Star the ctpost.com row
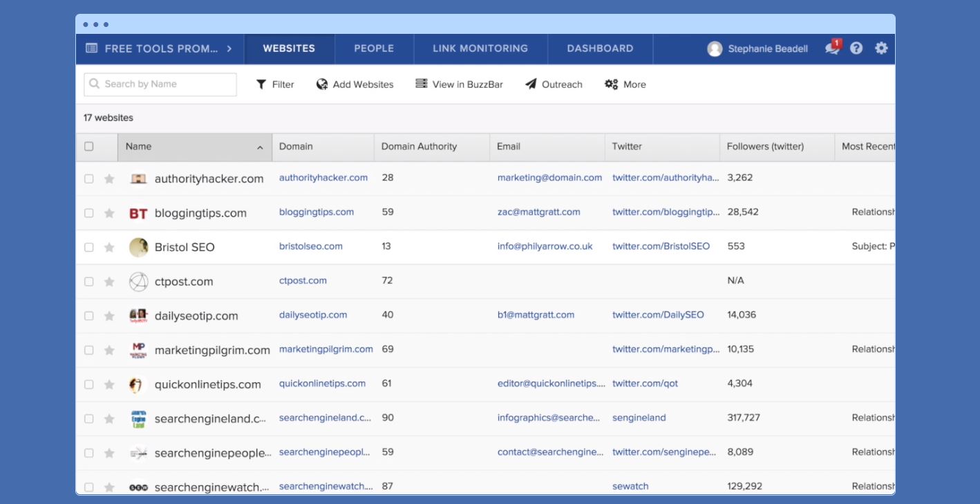The image size is (980, 504). point(109,281)
